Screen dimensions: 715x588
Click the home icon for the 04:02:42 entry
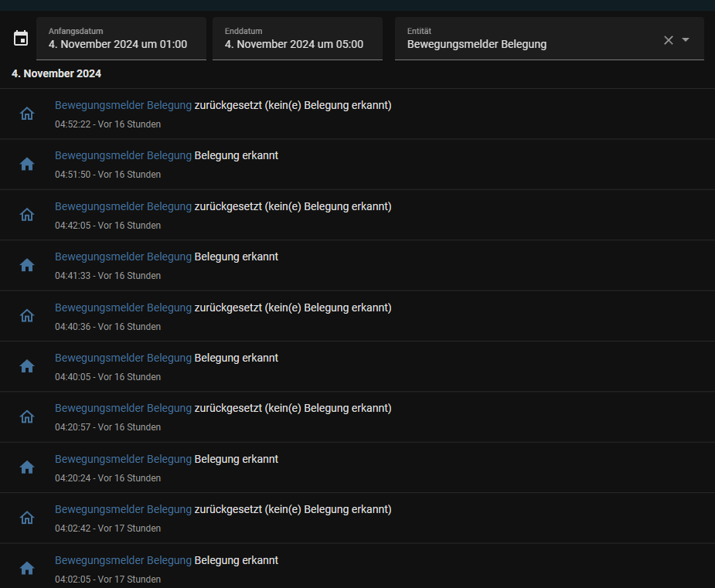tap(27, 518)
